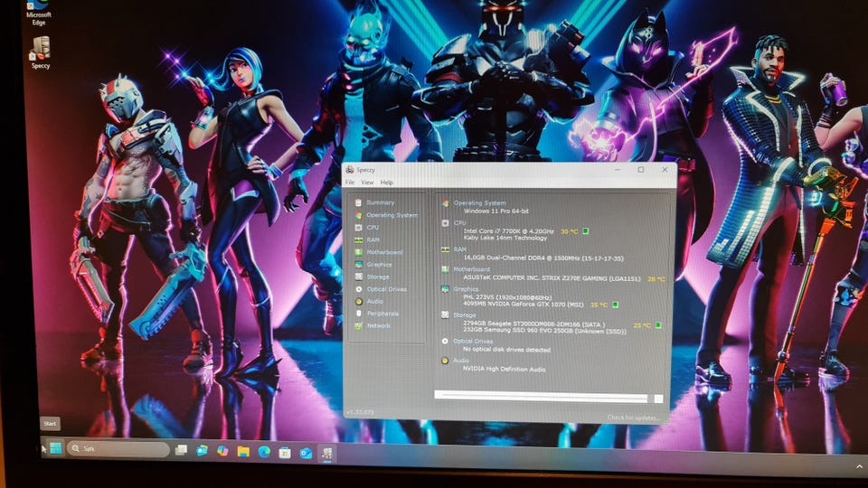This screenshot has width=868, height=488.
Task: Click Windows logo icon beside Operating System heading
Action: tap(445, 203)
